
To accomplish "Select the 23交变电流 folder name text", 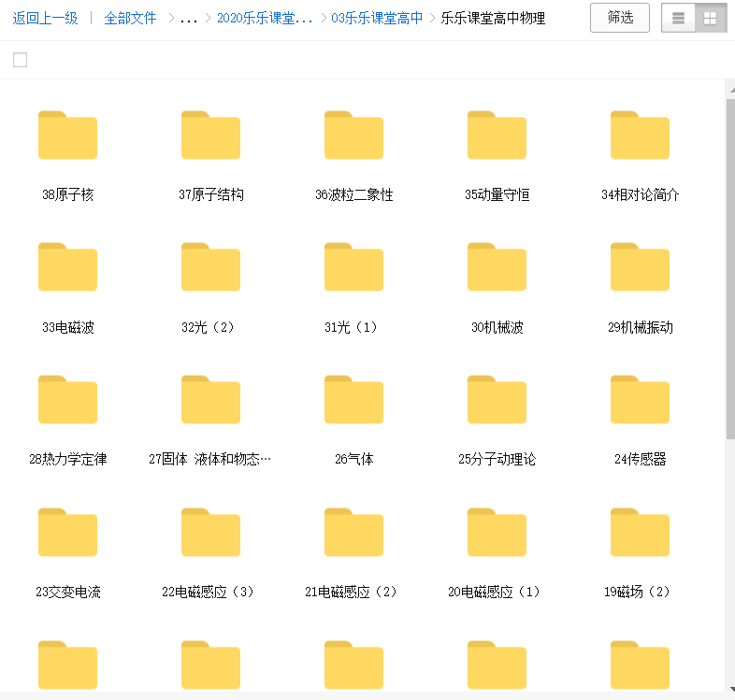I will tap(68, 592).
